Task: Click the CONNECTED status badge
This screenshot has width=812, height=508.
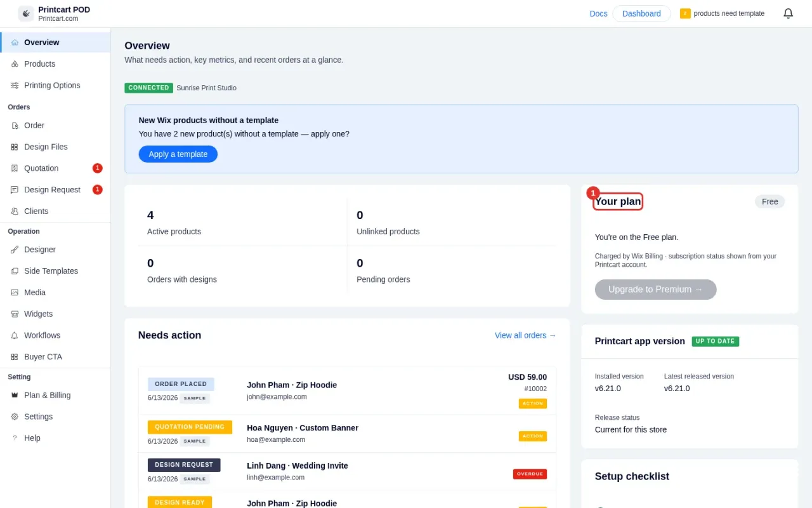Action: point(148,88)
